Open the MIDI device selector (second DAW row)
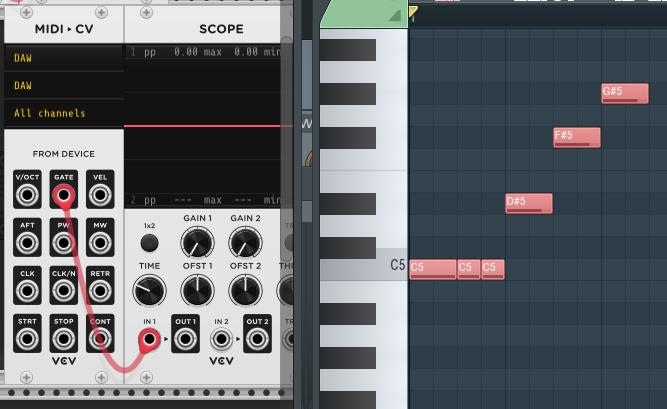 coord(64,86)
